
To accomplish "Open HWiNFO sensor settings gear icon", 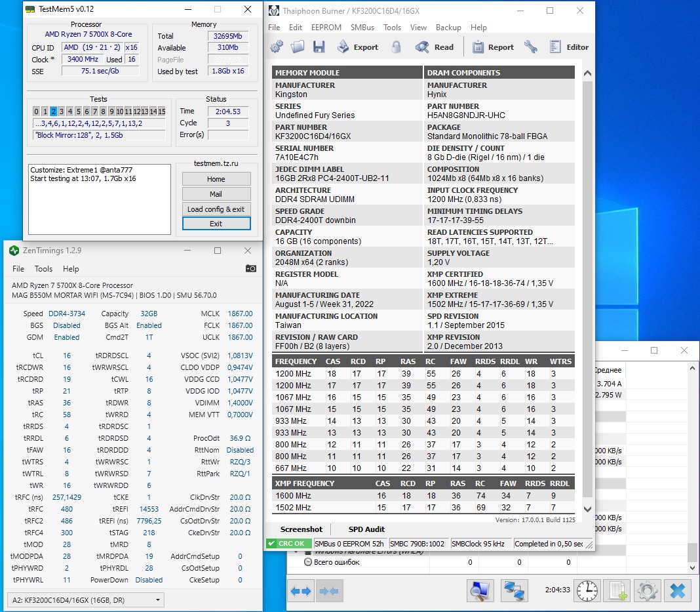I will (648, 591).
